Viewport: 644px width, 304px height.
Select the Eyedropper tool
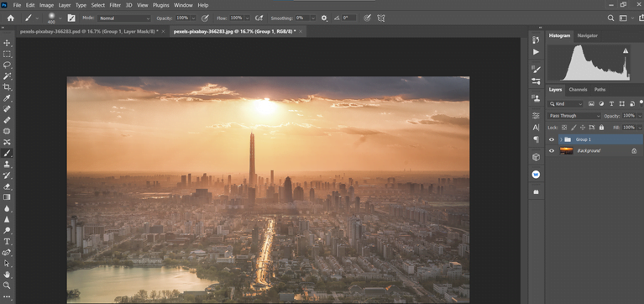pos(7,98)
